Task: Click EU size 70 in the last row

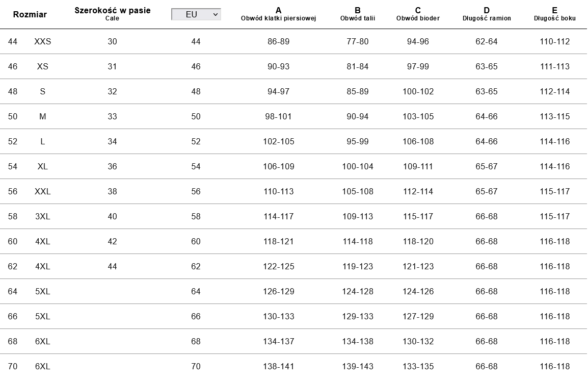Action: point(196,367)
